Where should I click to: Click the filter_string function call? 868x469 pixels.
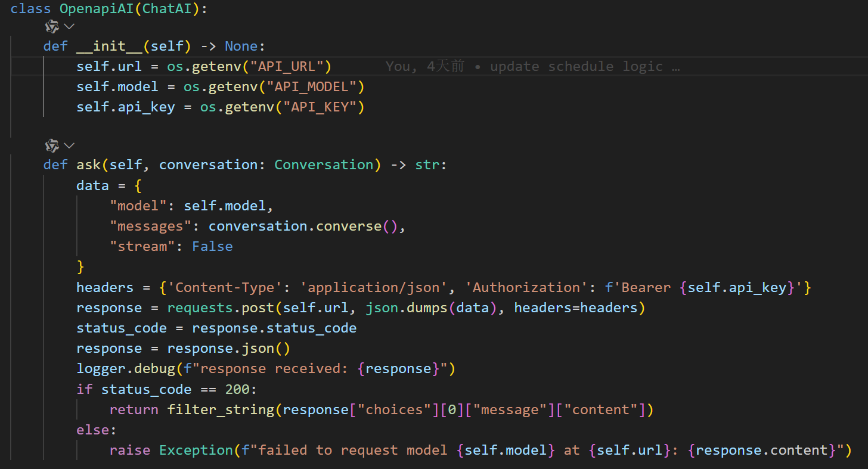[221, 410]
